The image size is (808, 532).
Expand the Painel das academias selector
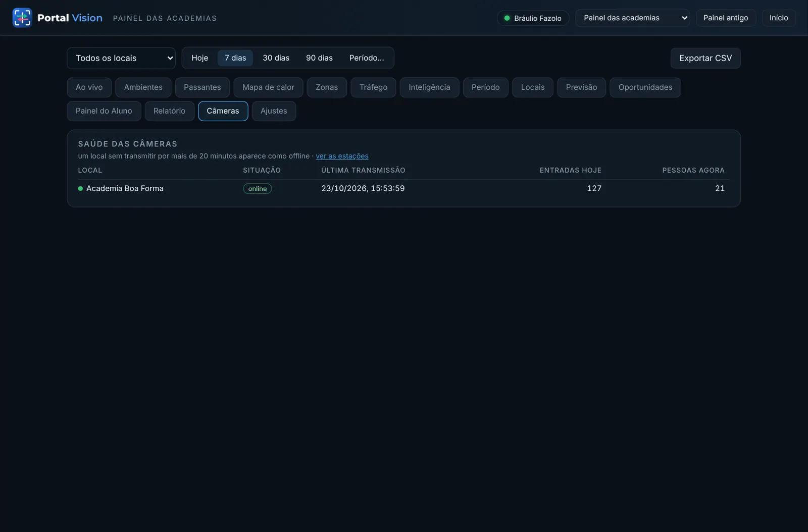(632, 18)
